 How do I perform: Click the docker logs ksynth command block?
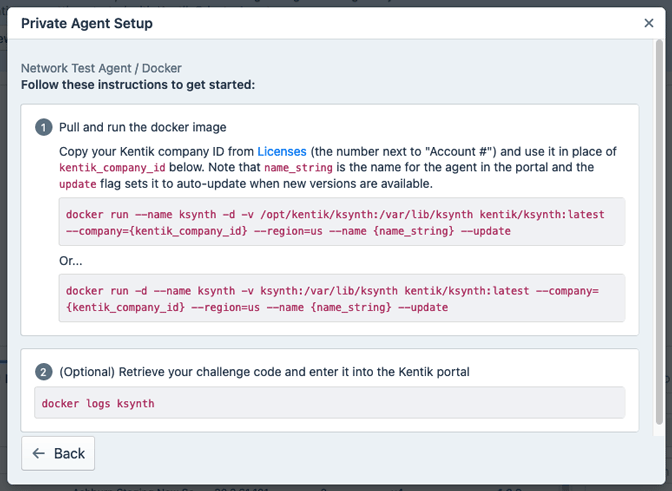329,403
